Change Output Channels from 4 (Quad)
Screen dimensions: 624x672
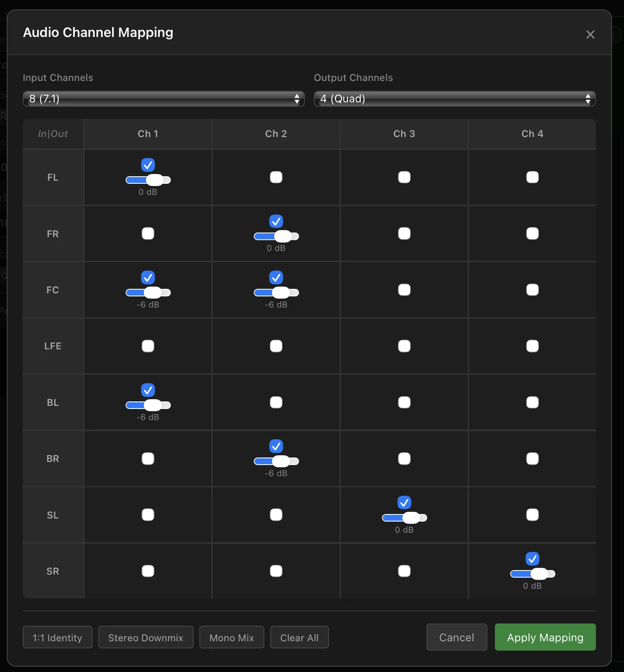[x=454, y=98]
